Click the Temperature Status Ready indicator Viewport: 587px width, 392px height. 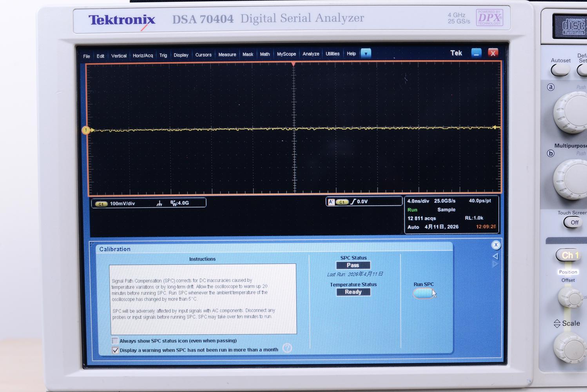[x=353, y=292]
